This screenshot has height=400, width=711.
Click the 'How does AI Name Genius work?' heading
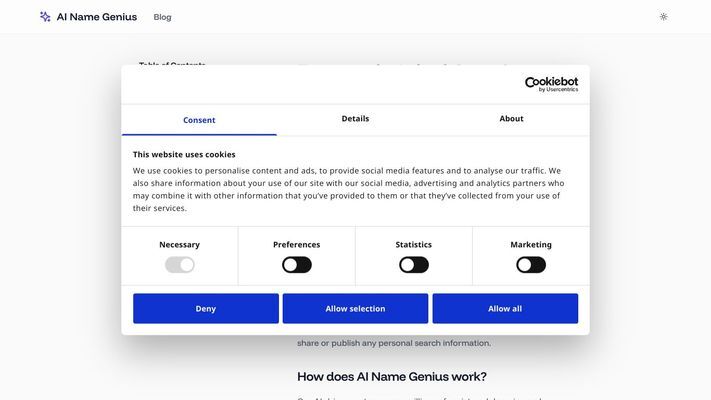click(392, 376)
